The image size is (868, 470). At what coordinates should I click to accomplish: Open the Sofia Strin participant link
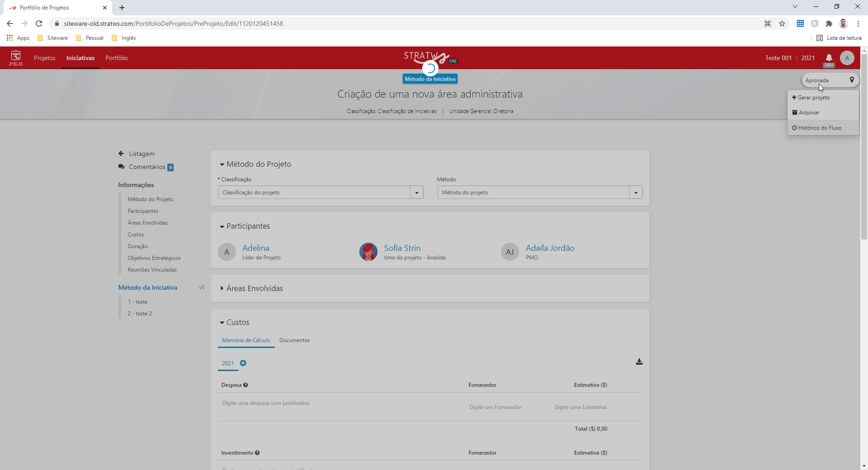(402, 248)
